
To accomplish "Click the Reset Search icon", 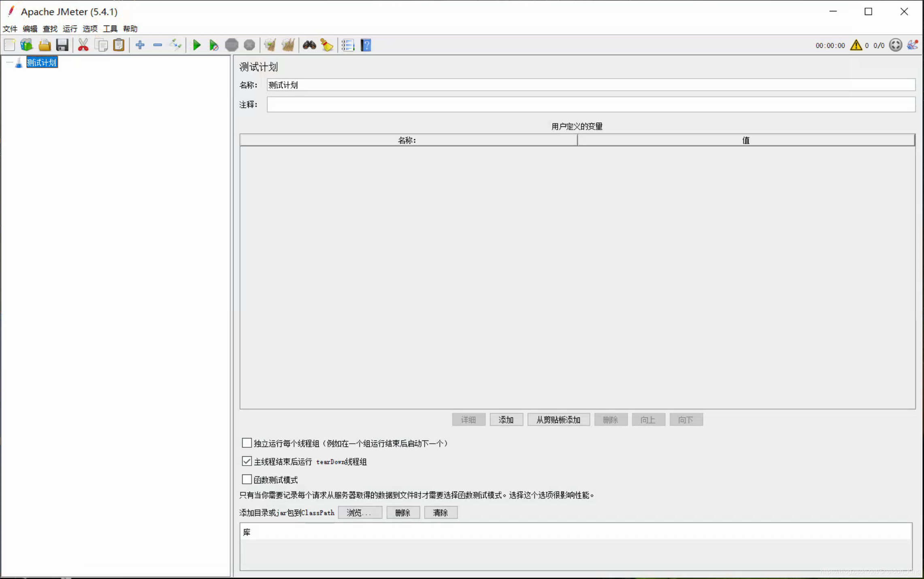I will pyautogui.click(x=327, y=45).
